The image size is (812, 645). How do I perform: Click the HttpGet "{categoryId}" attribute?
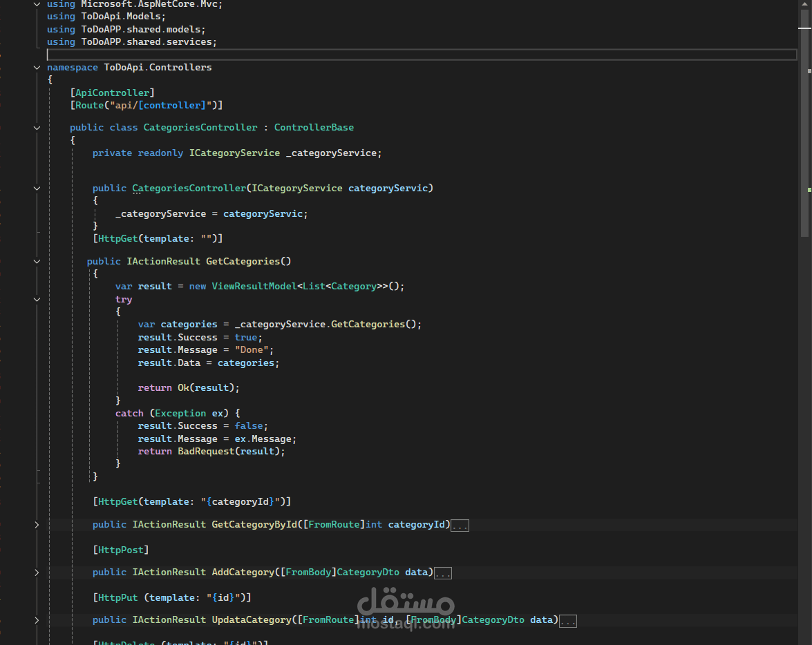(x=192, y=501)
